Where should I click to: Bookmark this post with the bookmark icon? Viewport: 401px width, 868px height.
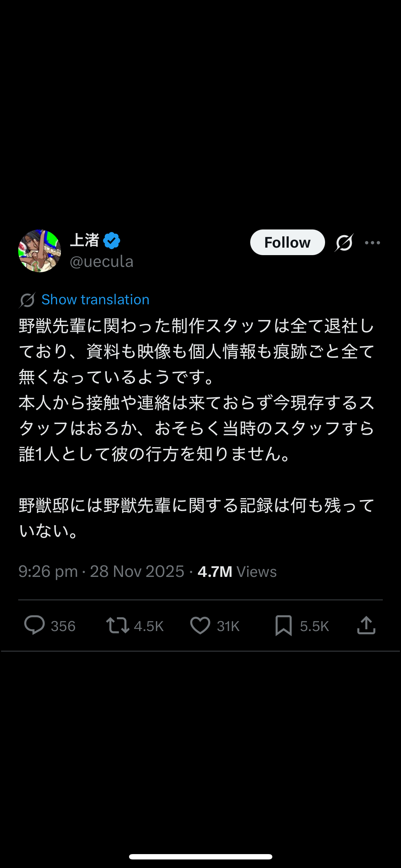(x=283, y=625)
